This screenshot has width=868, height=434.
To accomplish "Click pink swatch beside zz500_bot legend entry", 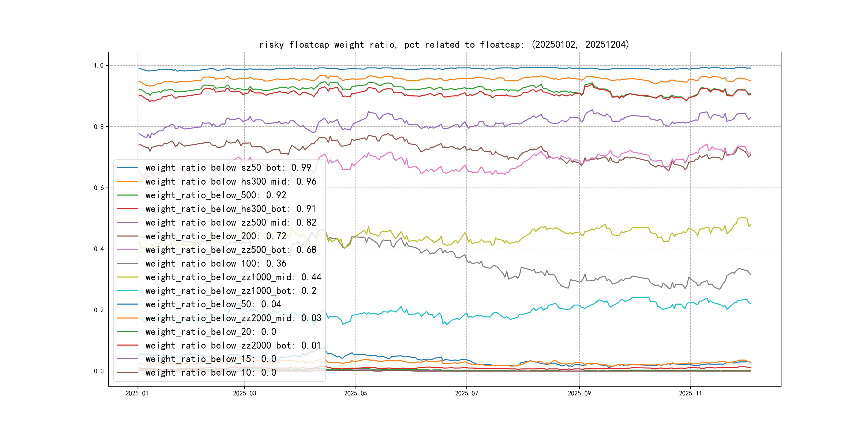I will click(x=127, y=250).
